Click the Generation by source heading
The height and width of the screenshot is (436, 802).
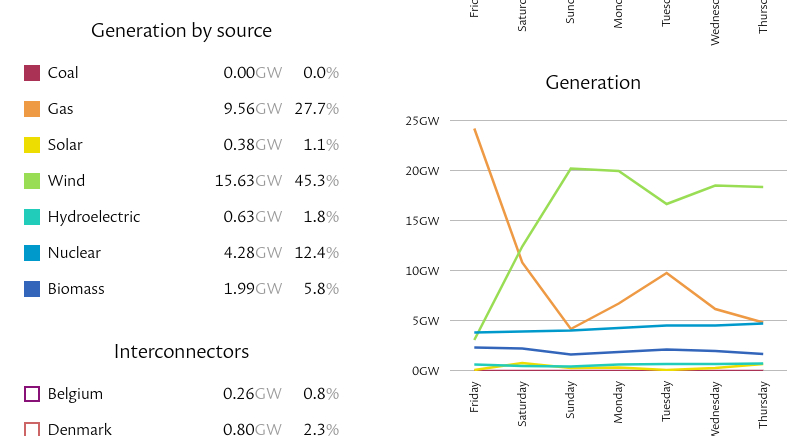click(x=181, y=31)
